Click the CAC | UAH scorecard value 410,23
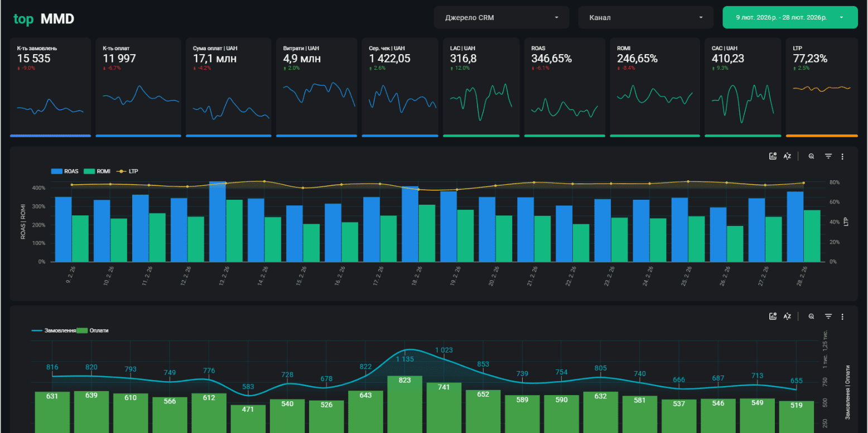Image resolution: width=868 pixels, height=433 pixels. point(729,59)
